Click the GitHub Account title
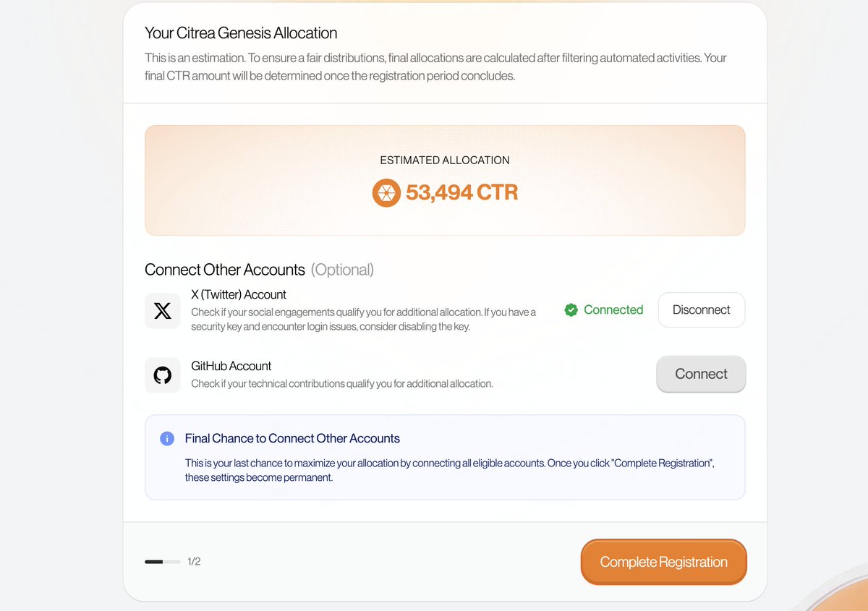This screenshot has width=868, height=611. pyautogui.click(x=231, y=366)
